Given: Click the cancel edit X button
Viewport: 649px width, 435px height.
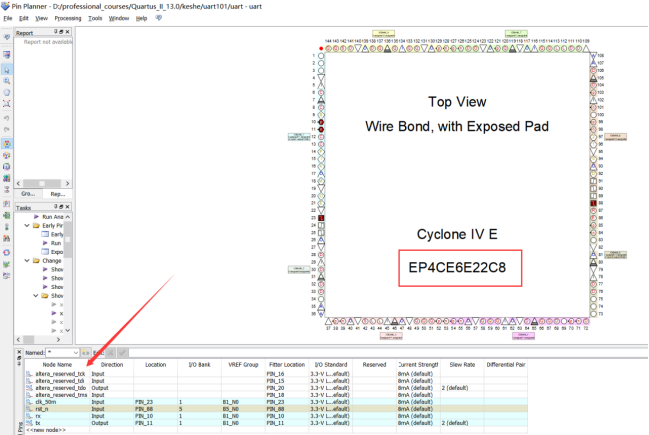Looking at the screenshot, I should click(x=111, y=353).
